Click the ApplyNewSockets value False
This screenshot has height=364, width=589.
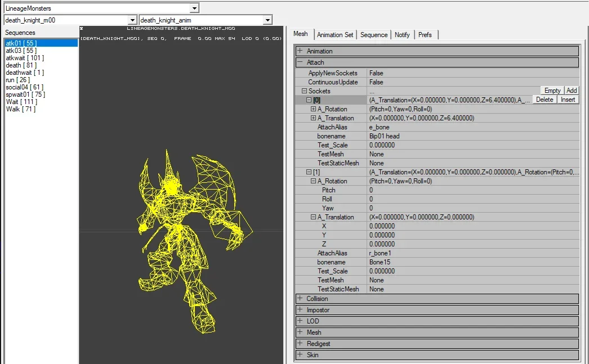(376, 73)
